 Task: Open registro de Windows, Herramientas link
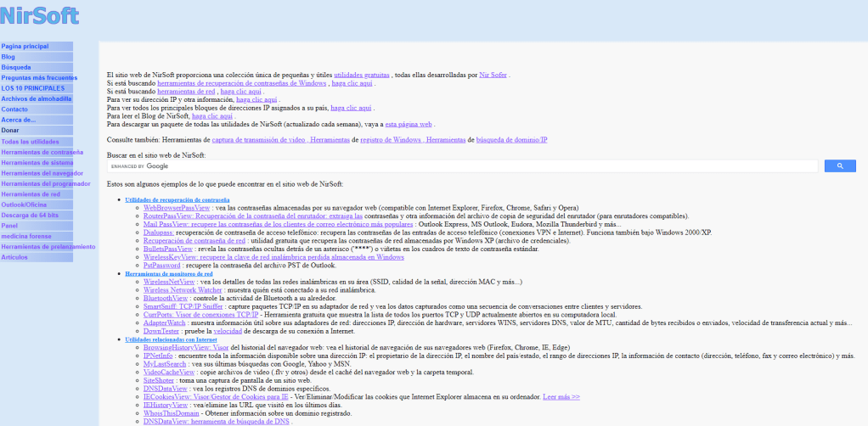coord(413,140)
